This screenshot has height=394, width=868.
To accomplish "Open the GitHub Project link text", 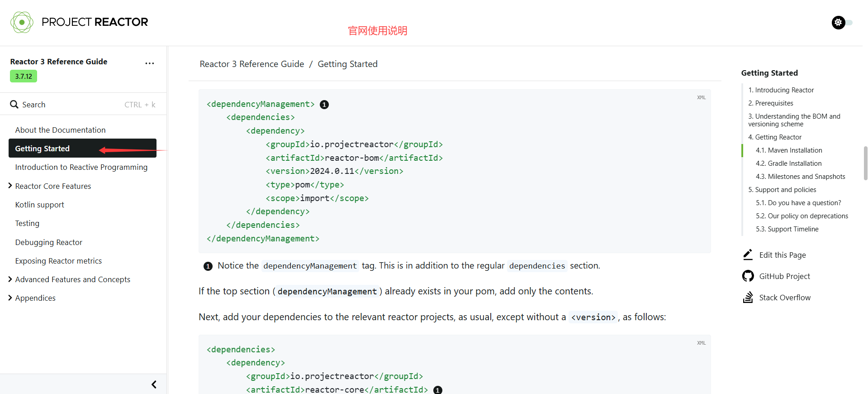I will [785, 276].
